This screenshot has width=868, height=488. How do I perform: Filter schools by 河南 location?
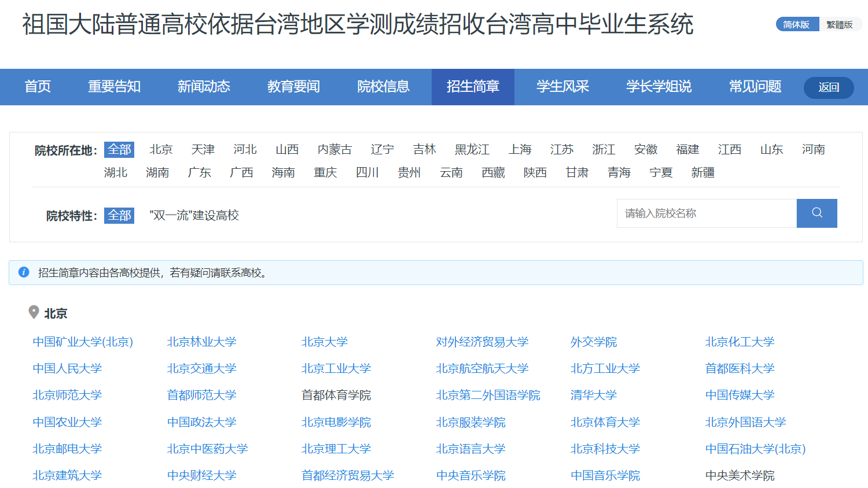tap(813, 150)
